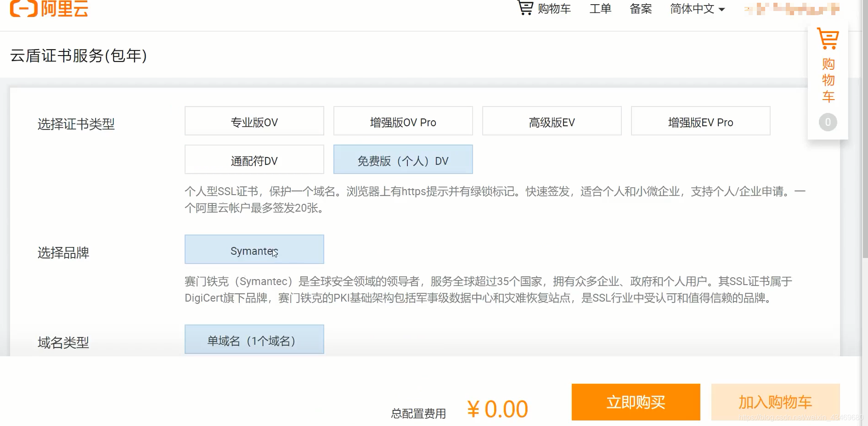Viewport: 868px width, 426px height.
Task: Click the 域名类型 label
Action: (x=63, y=342)
